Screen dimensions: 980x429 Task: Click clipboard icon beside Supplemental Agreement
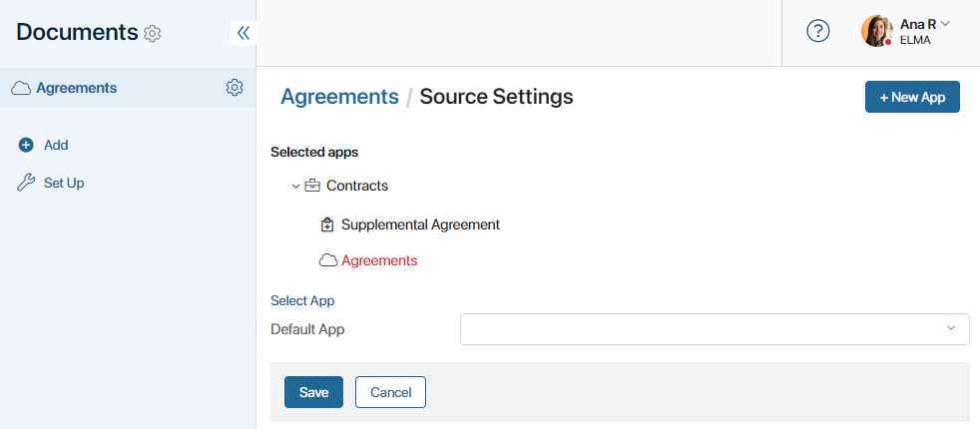coord(327,224)
